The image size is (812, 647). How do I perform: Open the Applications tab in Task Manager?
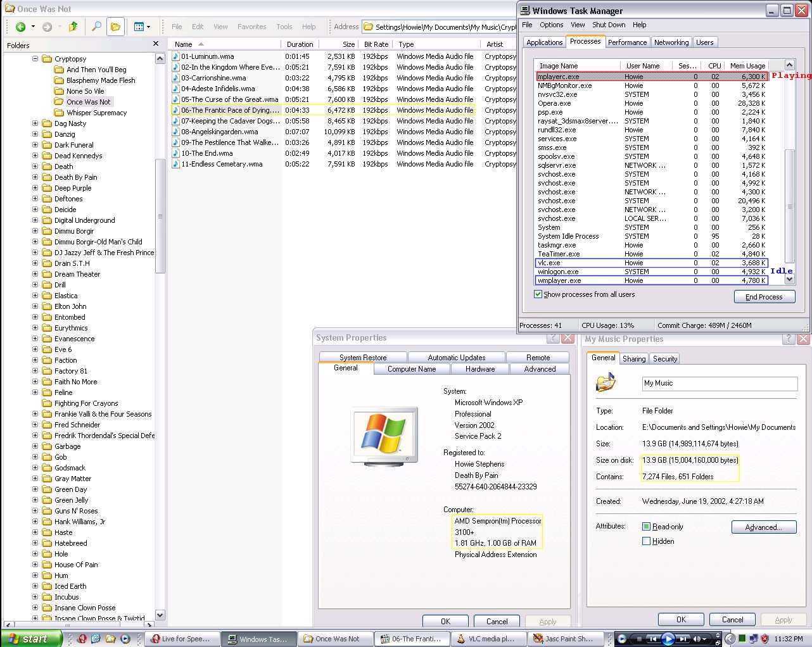click(x=544, y=42)
